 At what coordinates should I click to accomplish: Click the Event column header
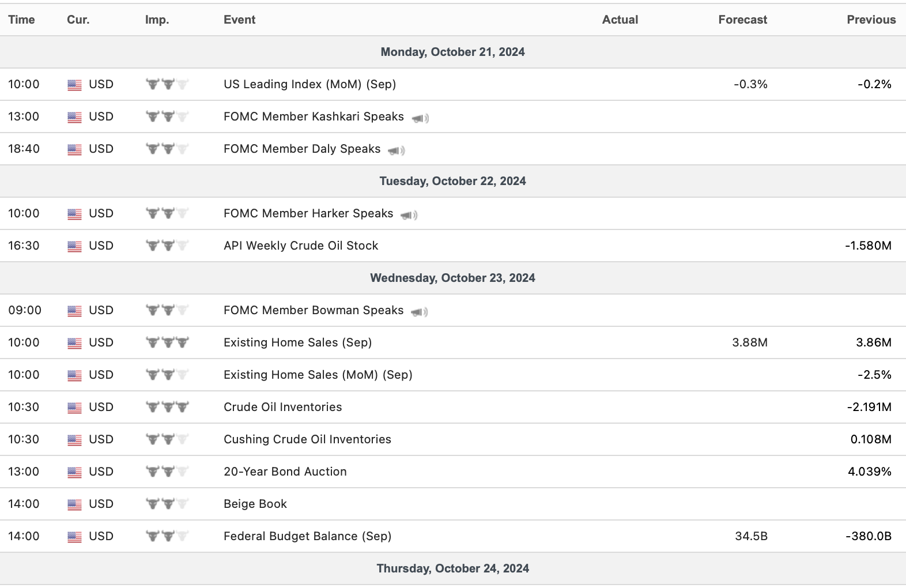(x=239, y=20)
